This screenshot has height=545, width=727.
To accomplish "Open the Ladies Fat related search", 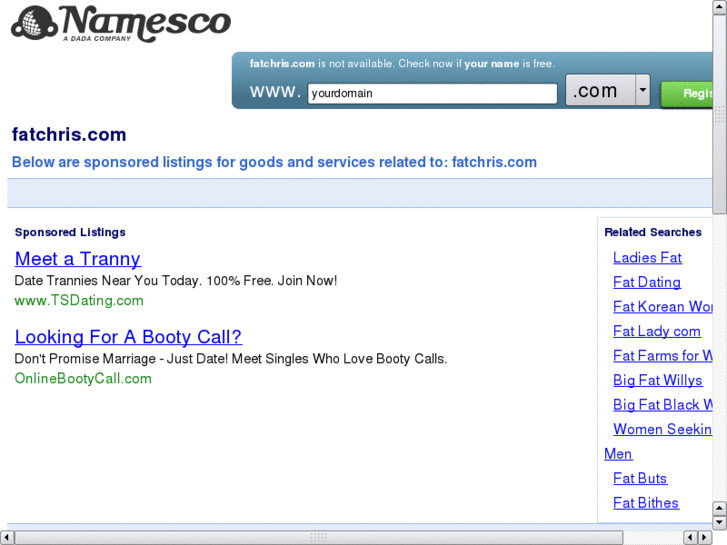I will coord(647,258).
